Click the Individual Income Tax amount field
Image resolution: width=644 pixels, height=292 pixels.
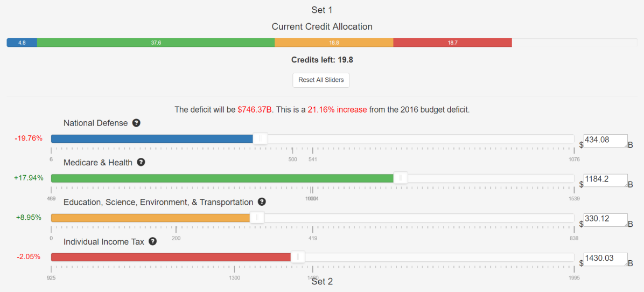point(605,259)
